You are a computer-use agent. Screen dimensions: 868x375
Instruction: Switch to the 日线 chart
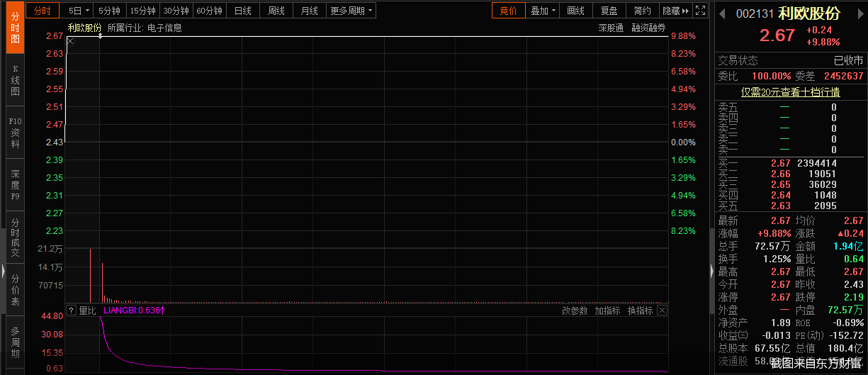(242, 11)
